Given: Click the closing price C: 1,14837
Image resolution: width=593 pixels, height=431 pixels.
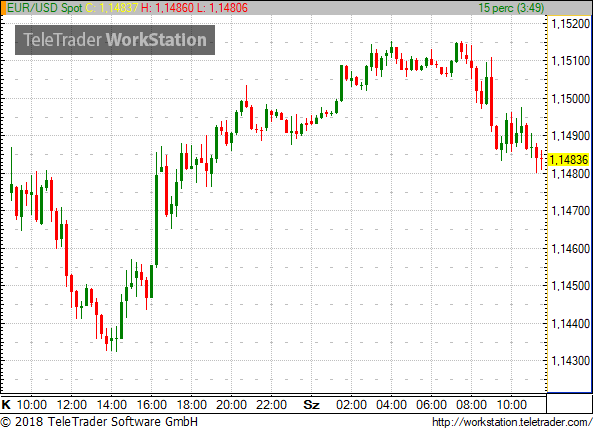Looking at the screenshot, I should pos(112,8).
